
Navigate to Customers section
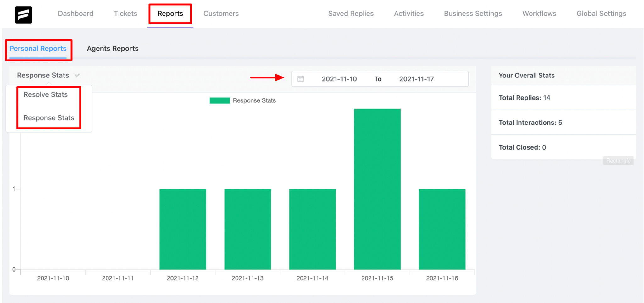coord(221,14)
